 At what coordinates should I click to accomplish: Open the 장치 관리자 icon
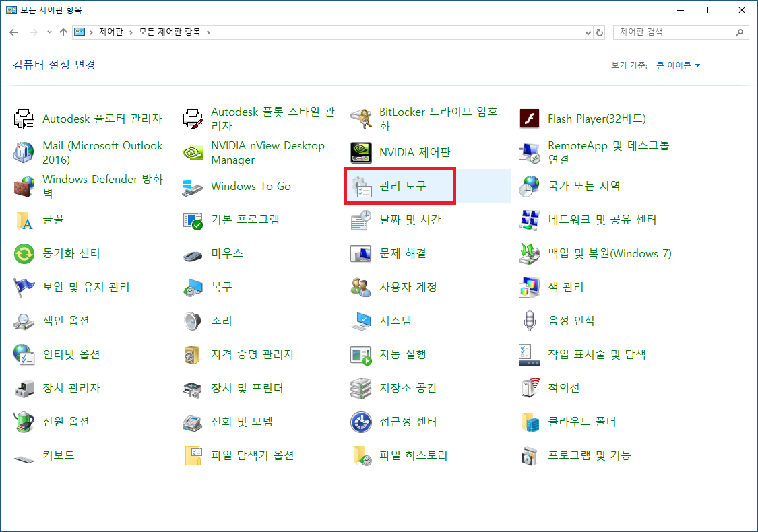point(24,388)
